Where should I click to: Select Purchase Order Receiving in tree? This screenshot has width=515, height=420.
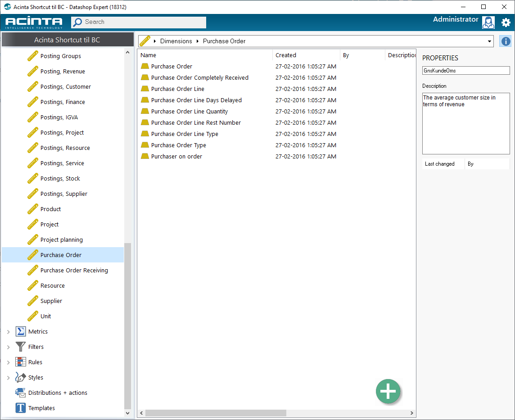tap(74, 270)
